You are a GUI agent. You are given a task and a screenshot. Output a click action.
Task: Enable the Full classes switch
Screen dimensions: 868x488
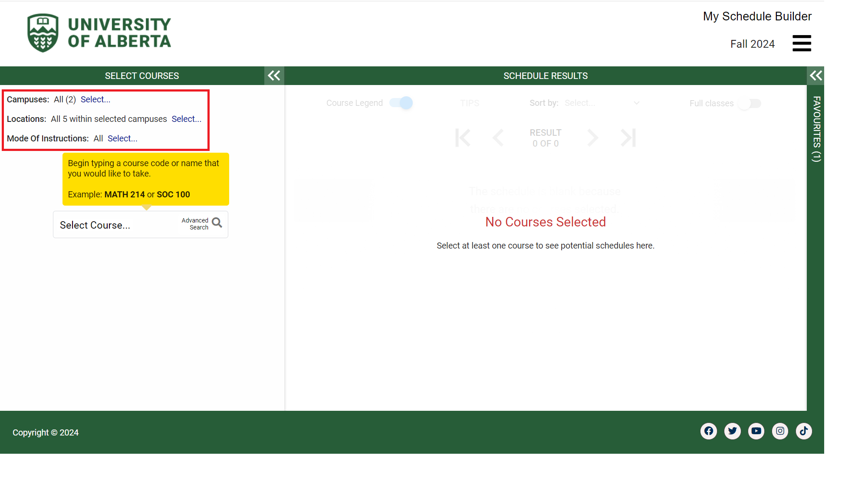coord(750,104)
